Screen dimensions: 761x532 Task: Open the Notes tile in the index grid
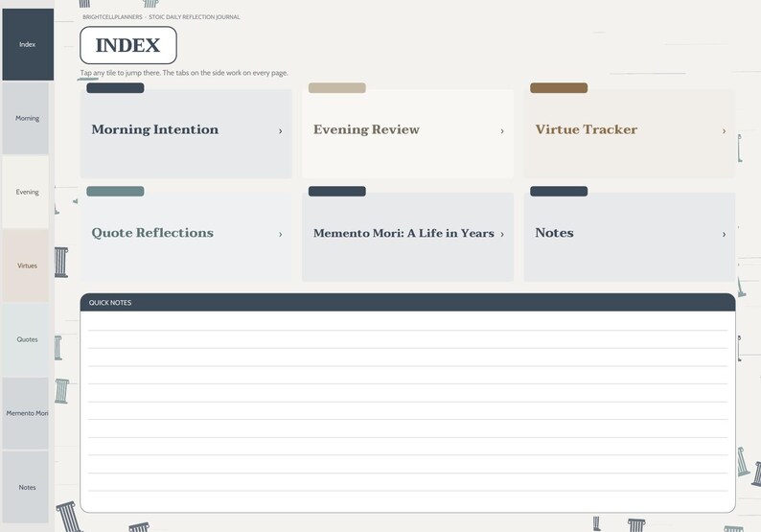(x=630, y=237)
